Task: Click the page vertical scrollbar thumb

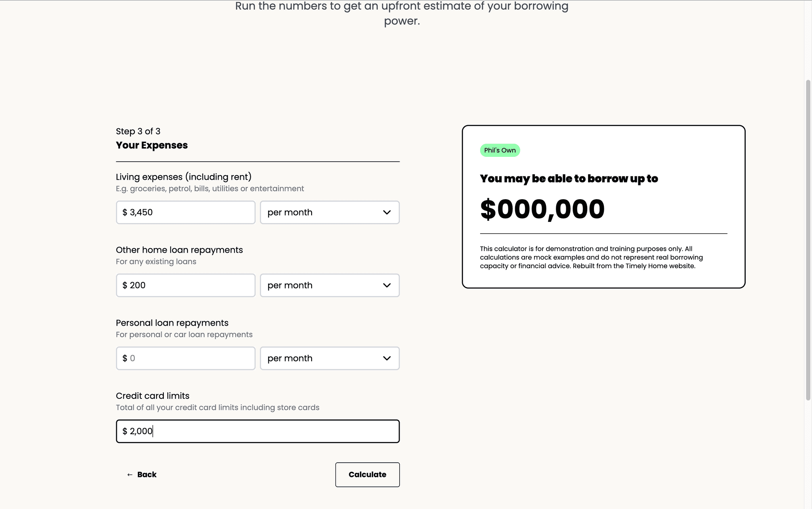Action: [808, 240]
